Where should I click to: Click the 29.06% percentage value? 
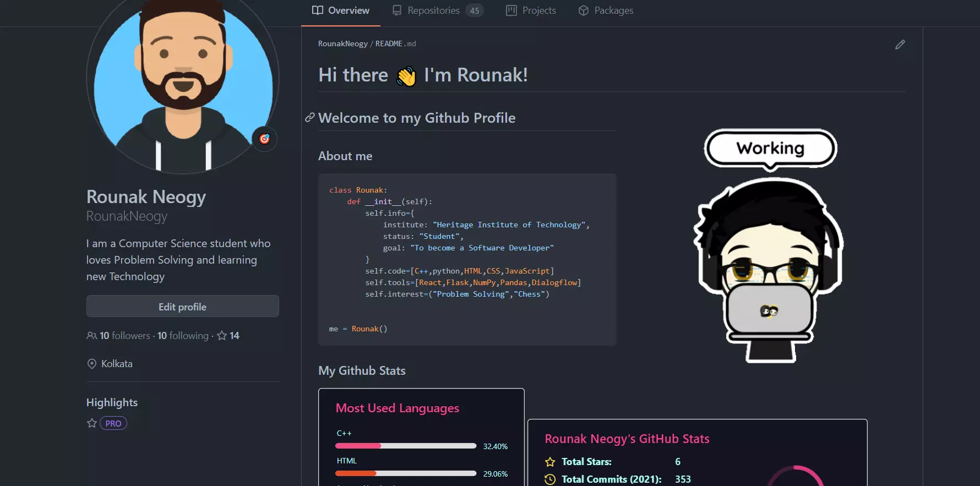(496, 474)
